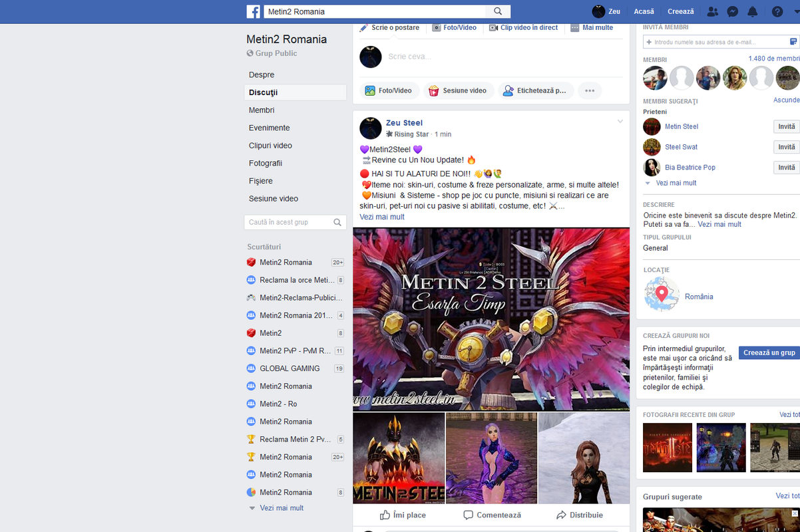800x532 pixels.
Task: Open România location link
Action: (x=699, y=297)
